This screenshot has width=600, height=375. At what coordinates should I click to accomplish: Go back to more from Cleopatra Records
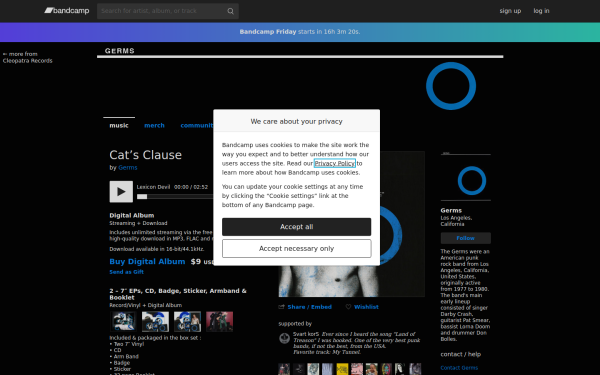[28, 57]
